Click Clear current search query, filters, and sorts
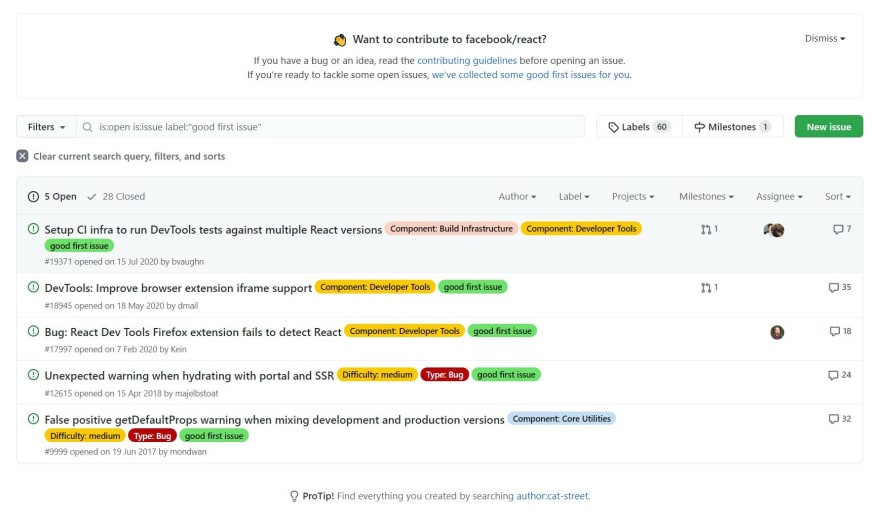 121,156
